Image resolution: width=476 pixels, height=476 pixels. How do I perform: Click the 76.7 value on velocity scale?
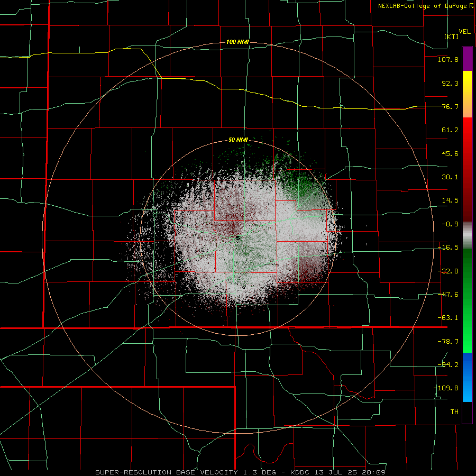click(450, 106)
